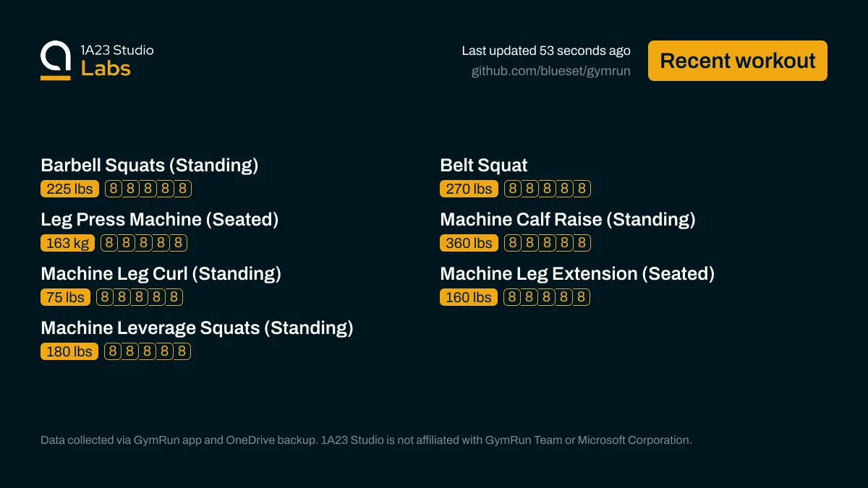The height and width of the screenshot is (488, 868).
Task: Click the 160 lbs weight tag
Action: 469,297
